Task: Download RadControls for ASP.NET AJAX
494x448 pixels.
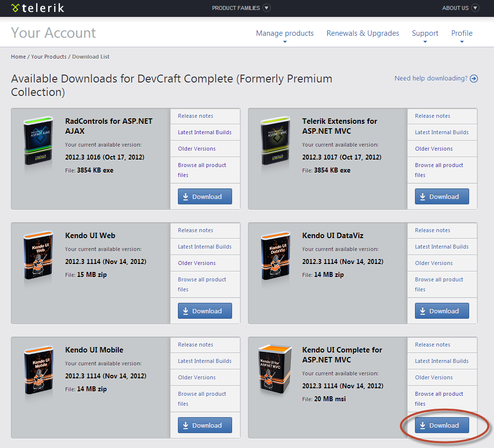Action: coord(205,196)
